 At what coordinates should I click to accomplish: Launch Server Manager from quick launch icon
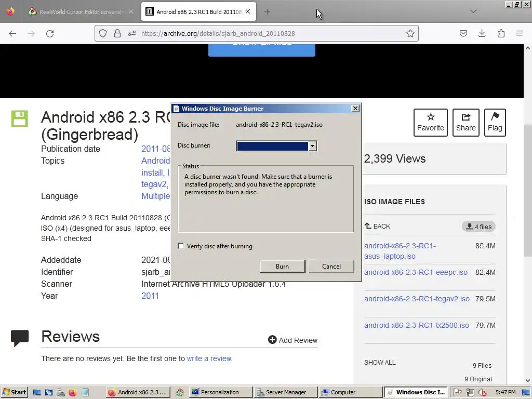click(x=61, y=393)
